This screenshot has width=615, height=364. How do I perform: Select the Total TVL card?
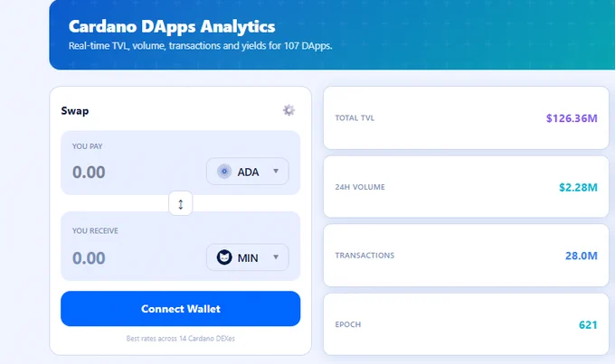(466, 118)
